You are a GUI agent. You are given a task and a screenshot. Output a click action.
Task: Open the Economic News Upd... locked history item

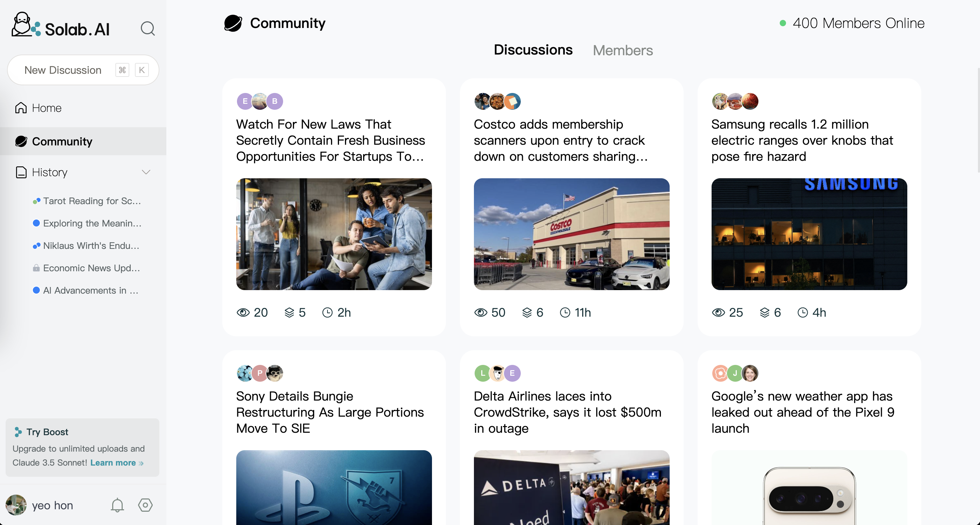(91, 268)
